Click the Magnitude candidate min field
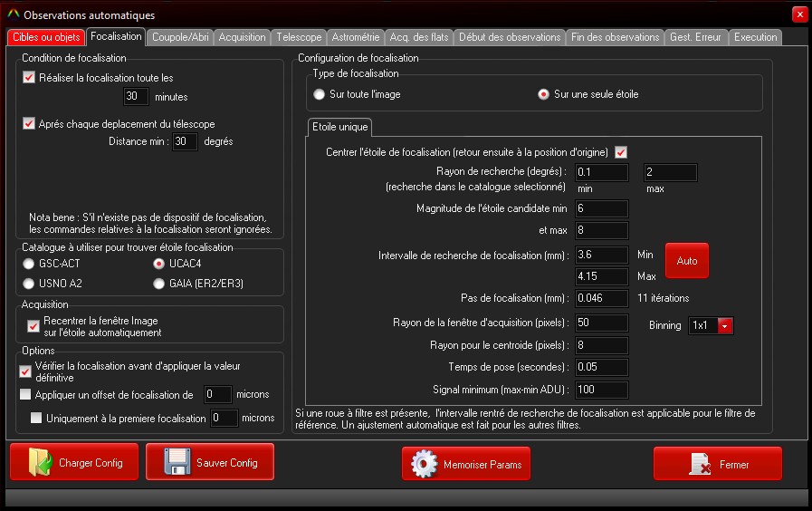 click(602, 208)
